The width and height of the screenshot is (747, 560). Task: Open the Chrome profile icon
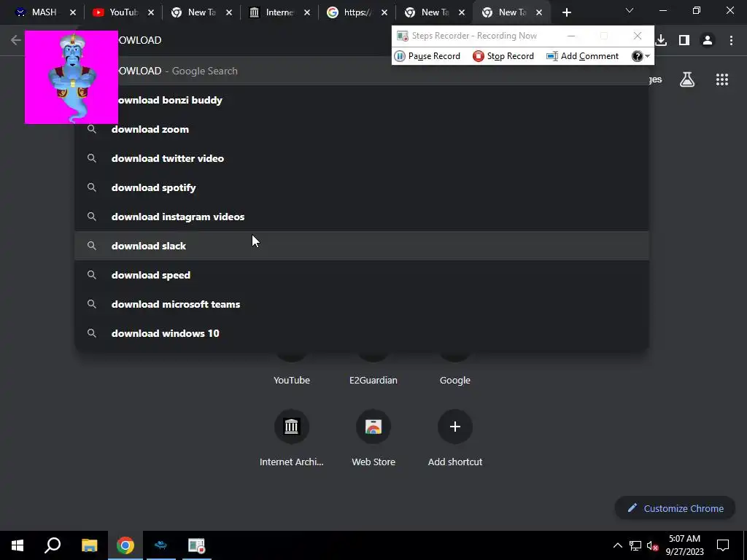pyautogui.click(x=708, y=40)
